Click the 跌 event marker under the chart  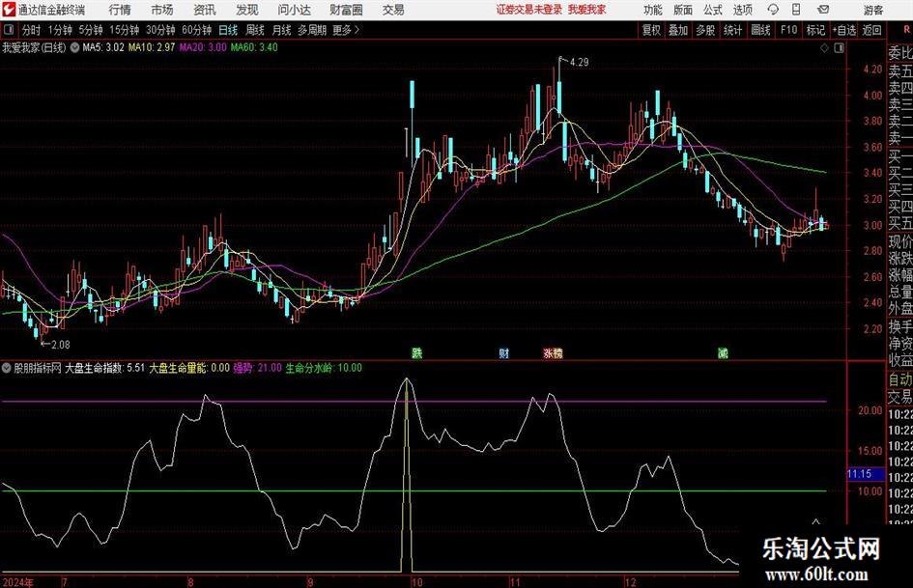coord(417,353)
